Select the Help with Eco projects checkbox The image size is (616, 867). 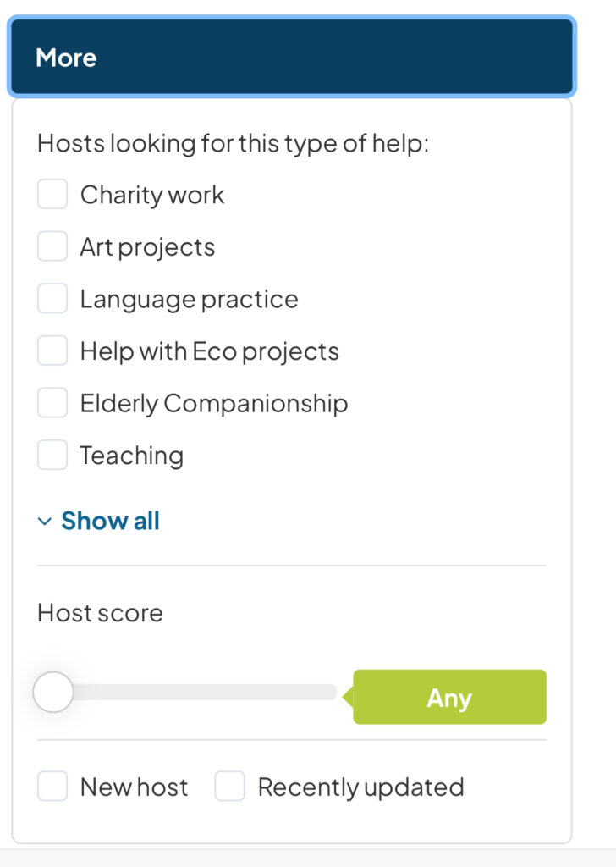pyautogui.click(x=52, y=351)
